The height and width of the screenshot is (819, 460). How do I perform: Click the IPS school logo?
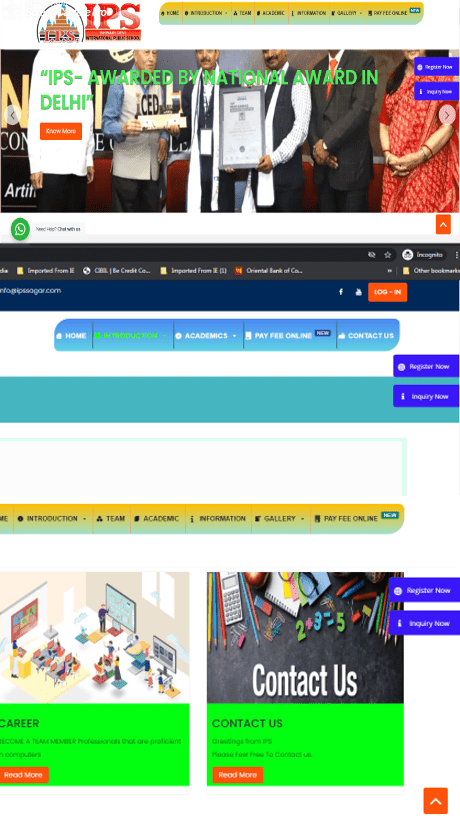(x=89, y=22)
